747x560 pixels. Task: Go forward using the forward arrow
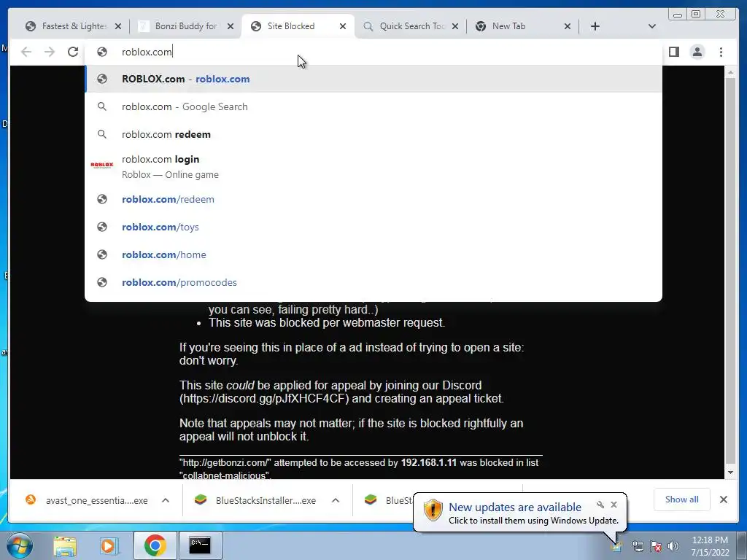click(x=50, y=52)
